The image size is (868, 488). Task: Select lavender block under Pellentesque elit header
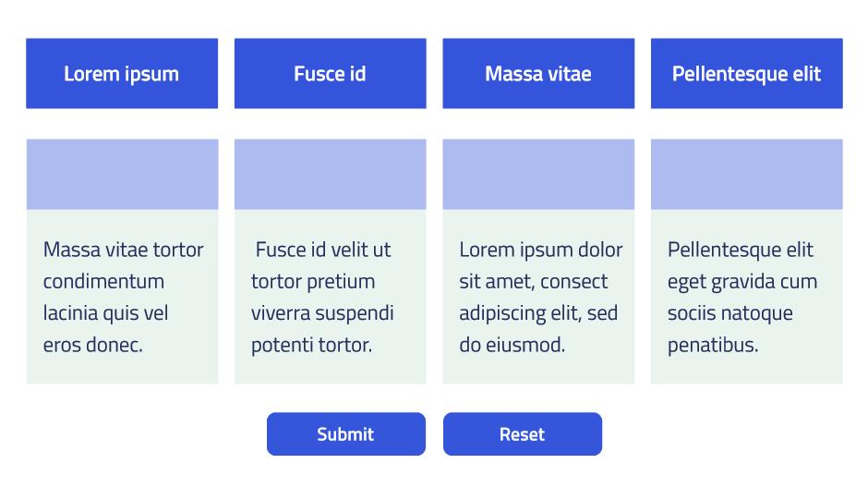tap(746, 175)
